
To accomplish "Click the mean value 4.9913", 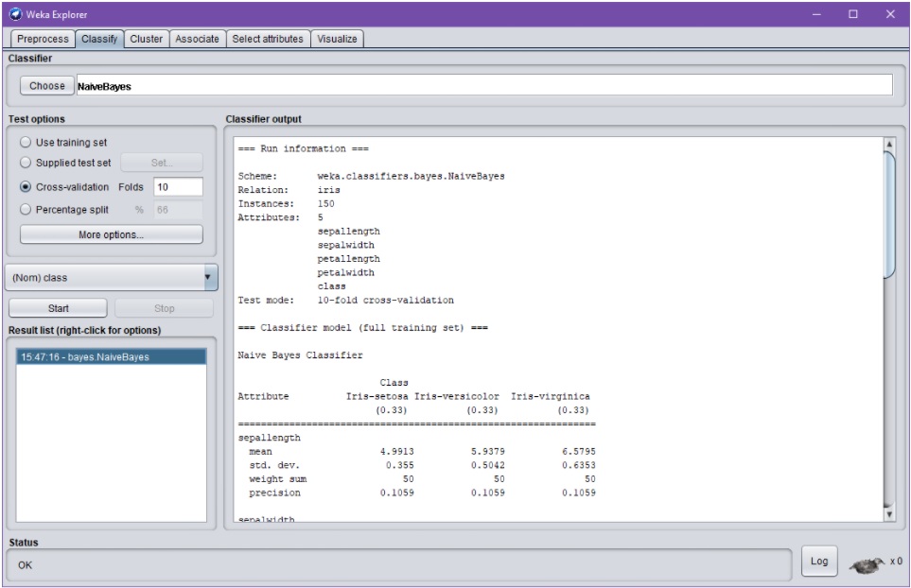I will click(396, 452).
